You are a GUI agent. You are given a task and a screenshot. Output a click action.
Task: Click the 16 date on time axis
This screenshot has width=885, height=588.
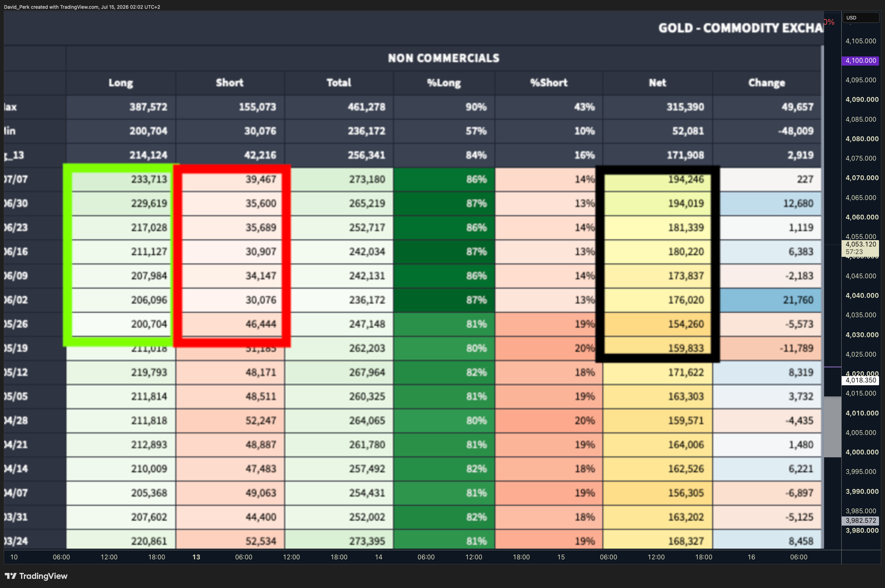pos(751,557)
